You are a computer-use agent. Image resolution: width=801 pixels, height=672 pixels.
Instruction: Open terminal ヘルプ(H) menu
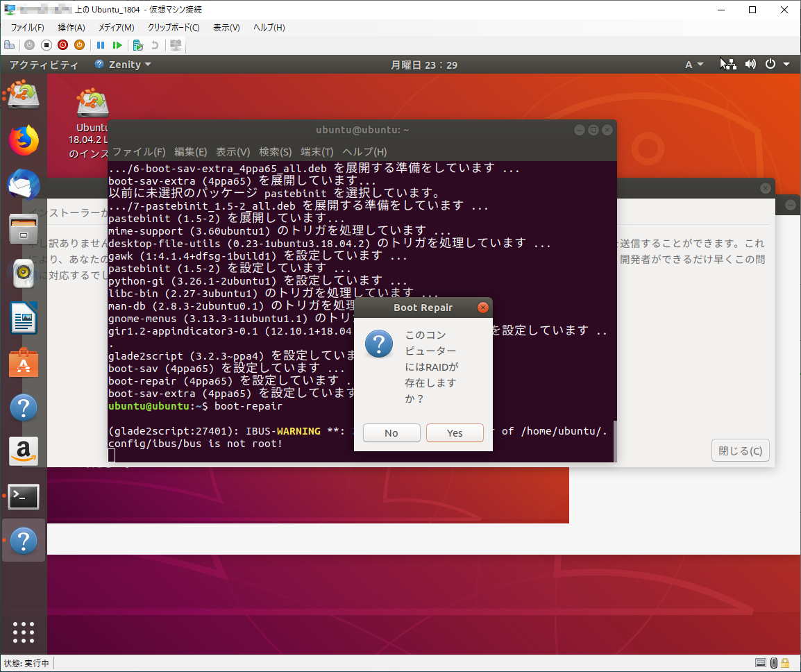point(364,152)
